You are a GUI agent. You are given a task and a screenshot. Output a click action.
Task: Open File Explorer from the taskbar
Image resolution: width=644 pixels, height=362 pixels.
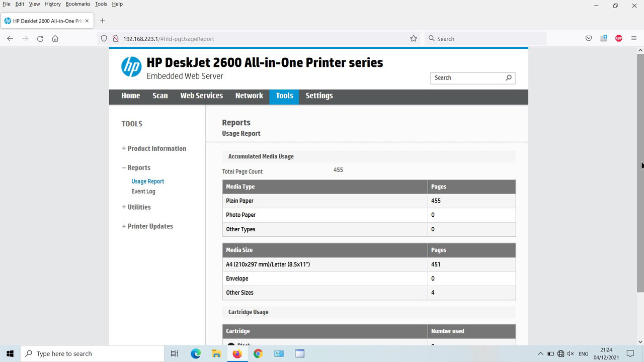[216, 353]
